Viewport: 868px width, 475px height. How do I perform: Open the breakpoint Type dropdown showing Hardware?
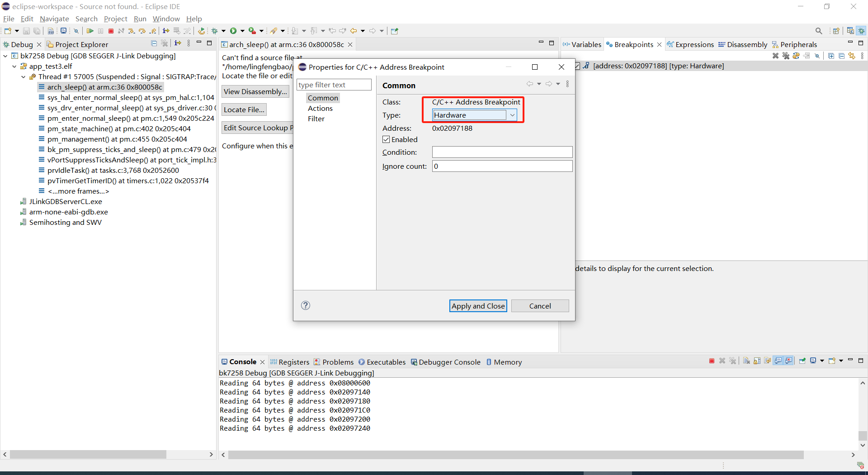pyautogui.click(x=512, y=115)
